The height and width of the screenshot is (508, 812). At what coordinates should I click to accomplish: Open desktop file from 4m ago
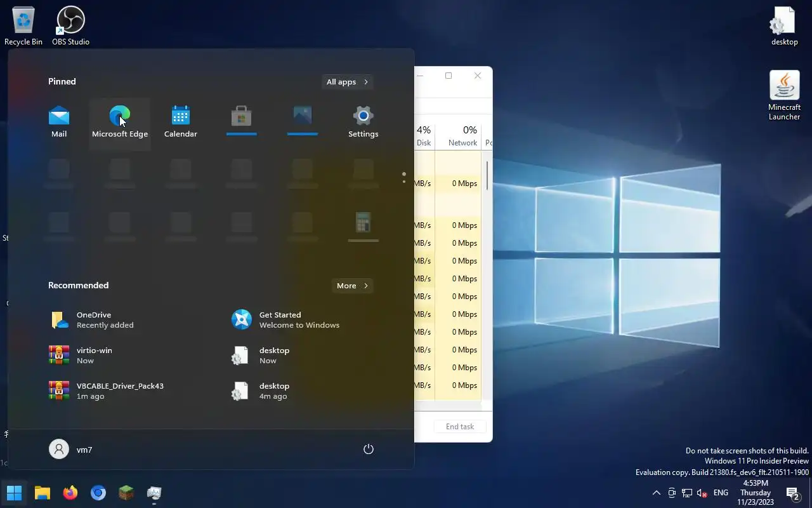313,391
